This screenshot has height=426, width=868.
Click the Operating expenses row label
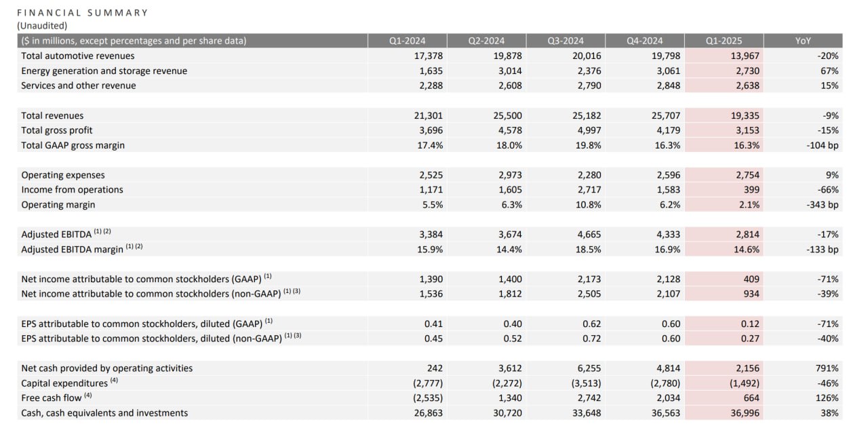[x=63, y=175]
